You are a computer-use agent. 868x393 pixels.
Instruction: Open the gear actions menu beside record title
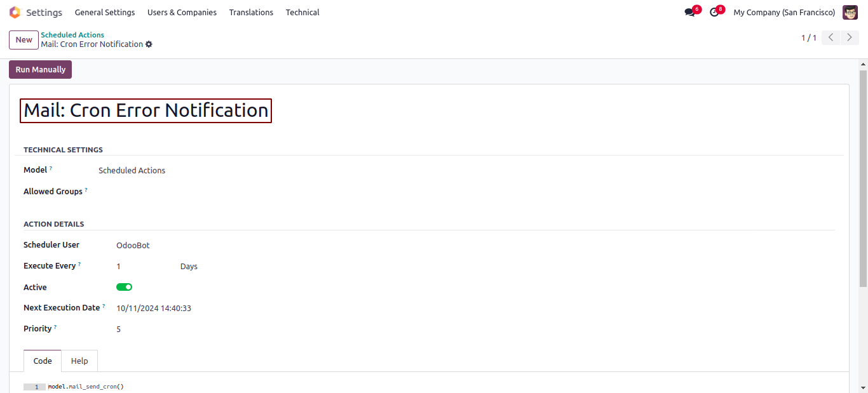pos(149,44)
